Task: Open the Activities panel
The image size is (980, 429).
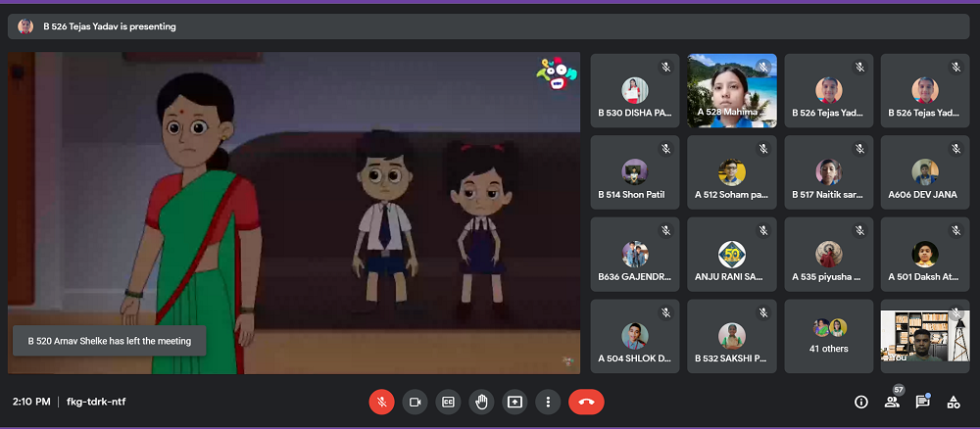Action: 953,402
